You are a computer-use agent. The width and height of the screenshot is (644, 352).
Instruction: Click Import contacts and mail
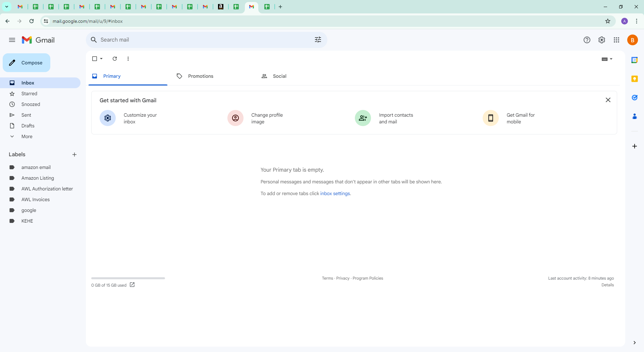tap(384, 118)
